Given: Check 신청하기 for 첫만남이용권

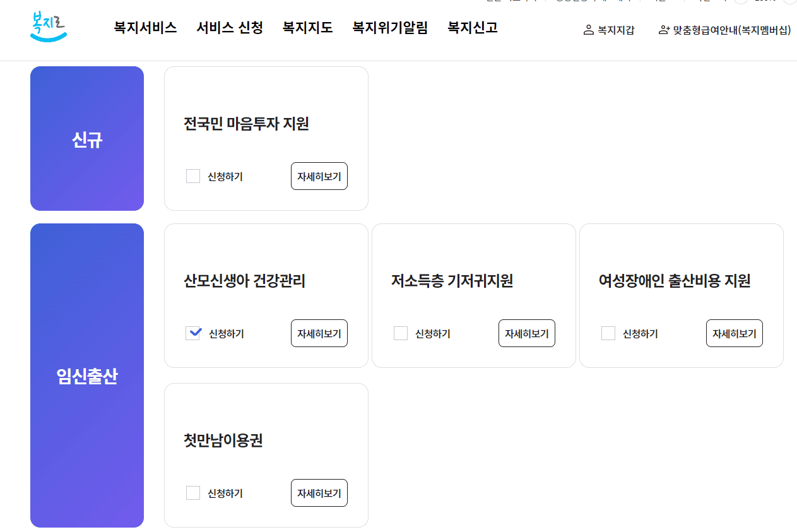Looking at the screenshot, I should [193, 493].
